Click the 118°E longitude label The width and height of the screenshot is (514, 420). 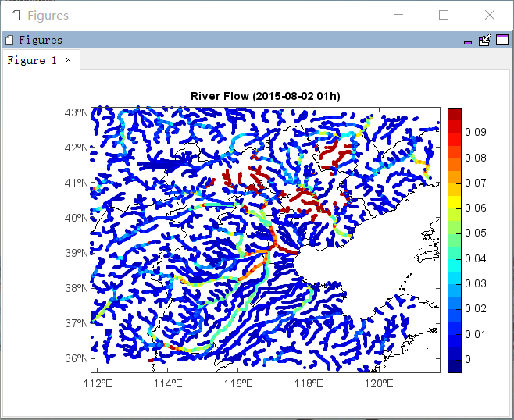(x=309, y=383)
